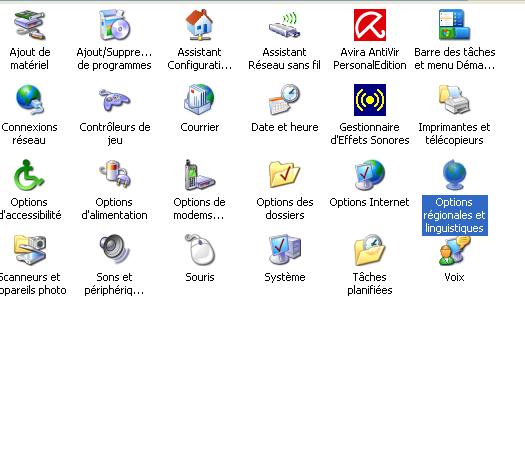Select Contrôleurs de jeu gamepad icon
525x453 pixels.
coord(115,100)
